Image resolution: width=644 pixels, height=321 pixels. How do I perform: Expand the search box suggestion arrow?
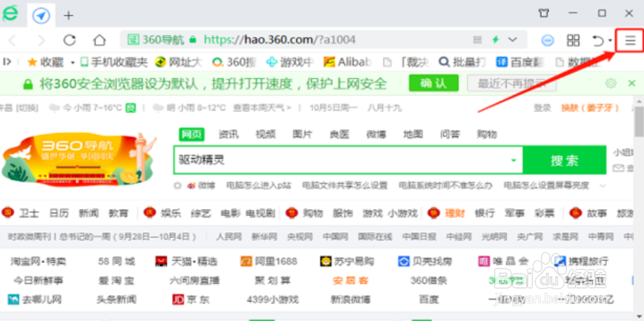coord(513,160)
